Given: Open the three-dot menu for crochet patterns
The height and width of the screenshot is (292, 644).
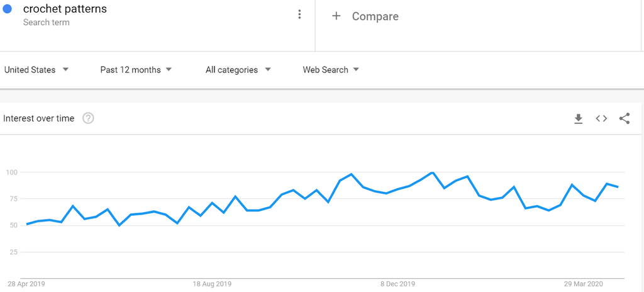Looking at the screenshot, I should pos(299,14).
